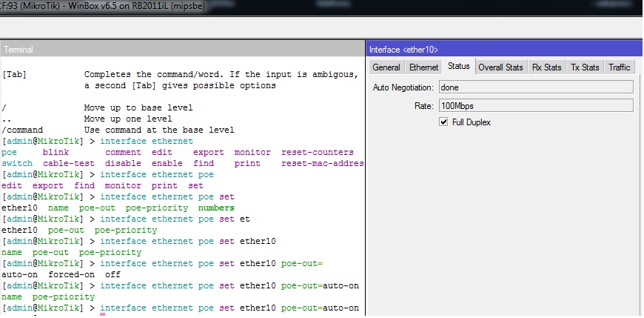644x318 pixels.
Task: Click the WinBox v6.5 window title
Action: click(x=103, y=6)
